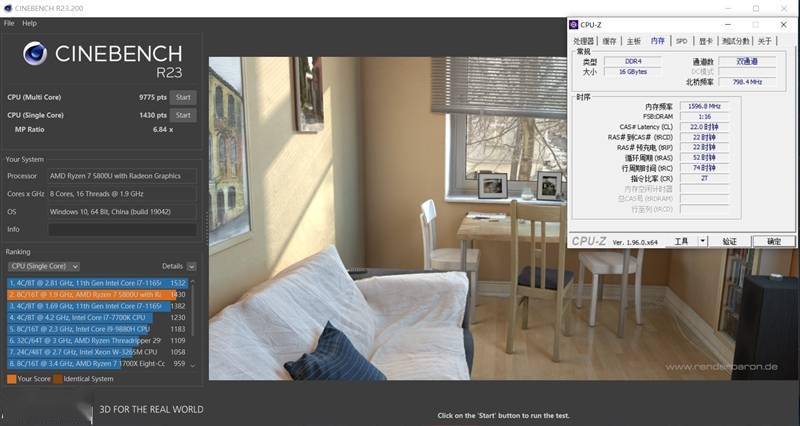Select the AMD Ryzen 7 1700X ranking row
Viewport: 800px width, 426px height.
(x=97, y=364)
